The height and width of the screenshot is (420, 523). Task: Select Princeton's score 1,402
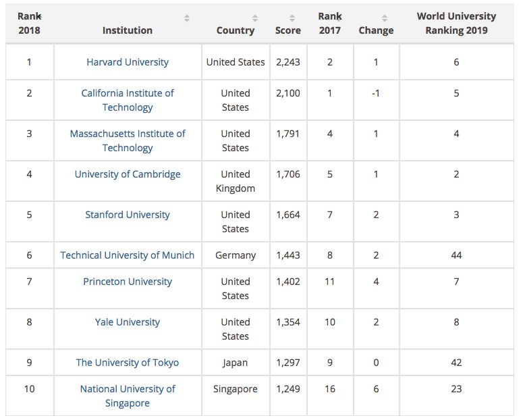tap(288, 282)
